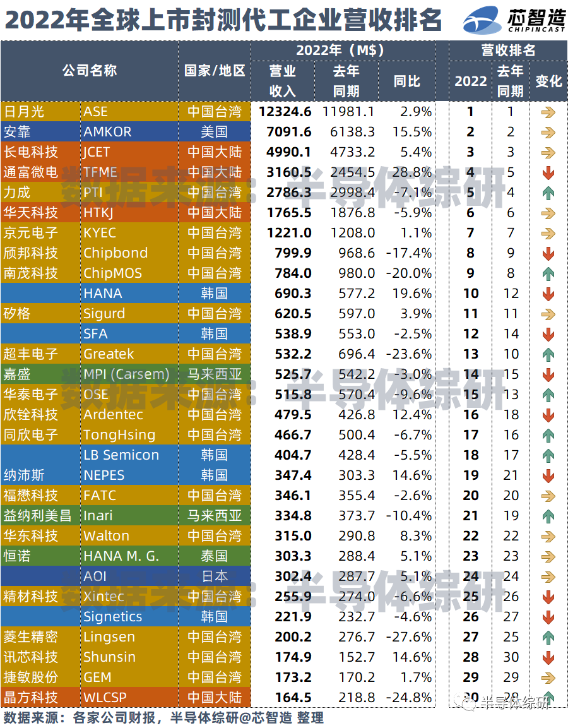Screen dimensions: 568x728
Task: Click the 变化 column header
Action: point(548,81)
